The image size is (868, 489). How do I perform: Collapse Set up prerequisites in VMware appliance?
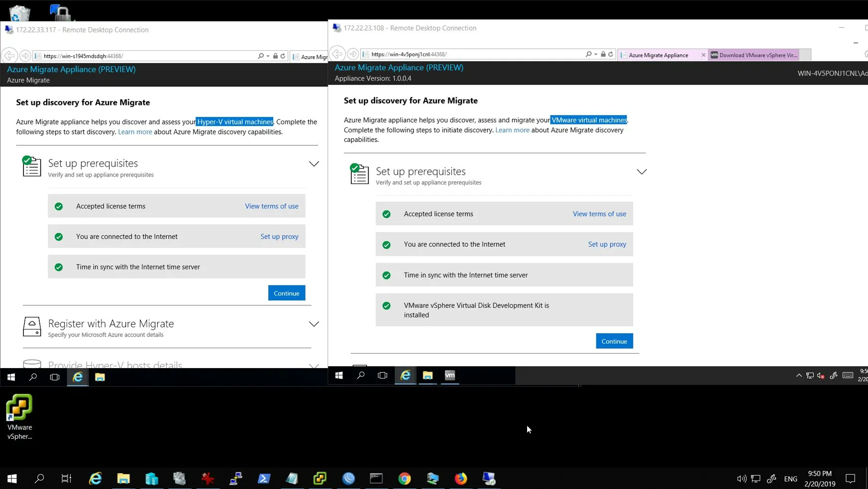[x=642, y=172]
